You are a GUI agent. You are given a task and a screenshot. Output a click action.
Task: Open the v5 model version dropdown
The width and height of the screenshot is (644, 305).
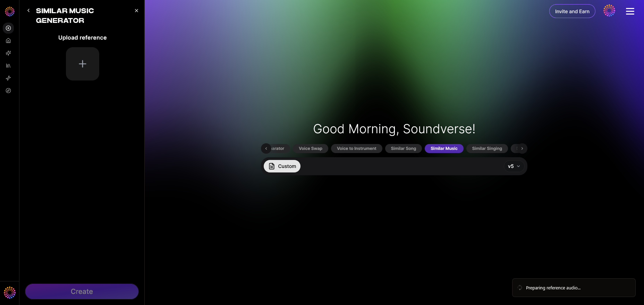(x=514, y=166)
